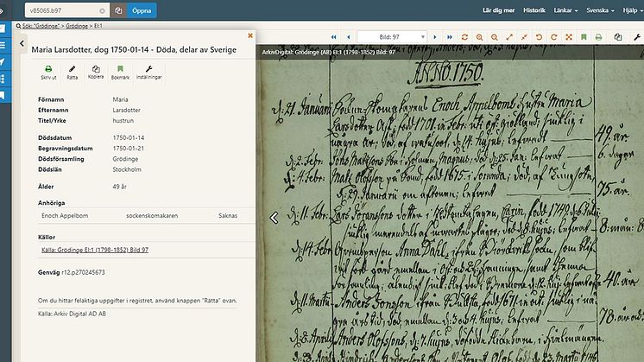Open the Historik menu item
The width and height of the screenshot is (644, 362).
tap(534, 10)
